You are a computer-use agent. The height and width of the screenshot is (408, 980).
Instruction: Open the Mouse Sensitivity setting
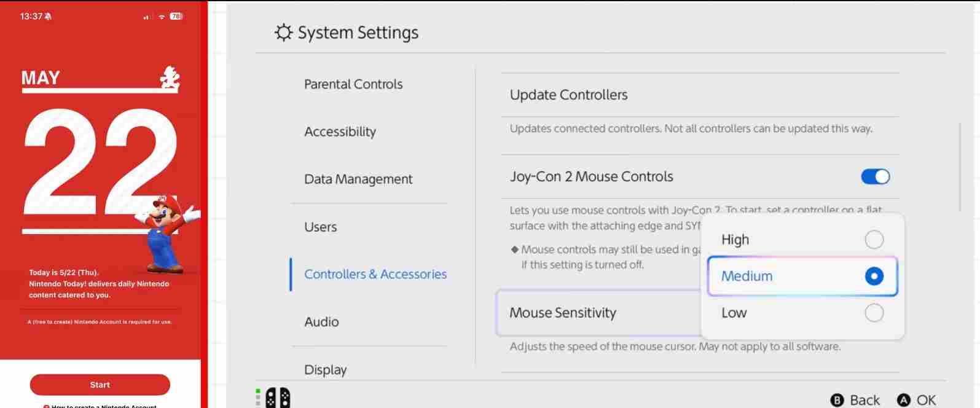[x=599, y=313]
